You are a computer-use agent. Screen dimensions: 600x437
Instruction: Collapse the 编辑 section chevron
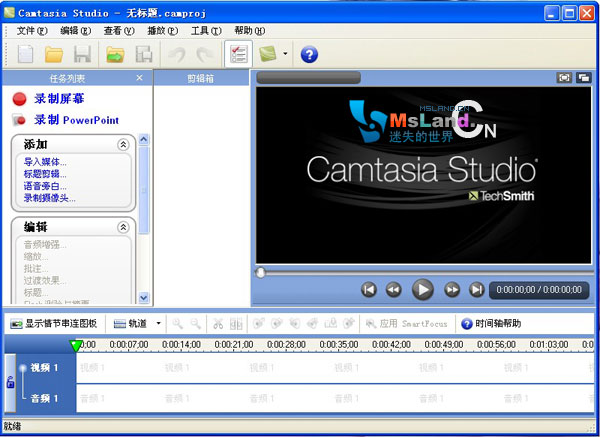point(123,227)
